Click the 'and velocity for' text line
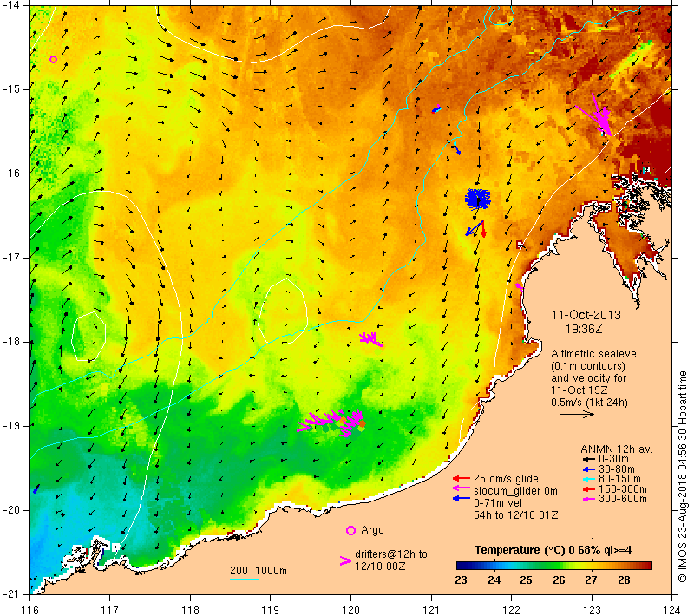Screen dimensions: 694x616 click(x=589, y=378)
